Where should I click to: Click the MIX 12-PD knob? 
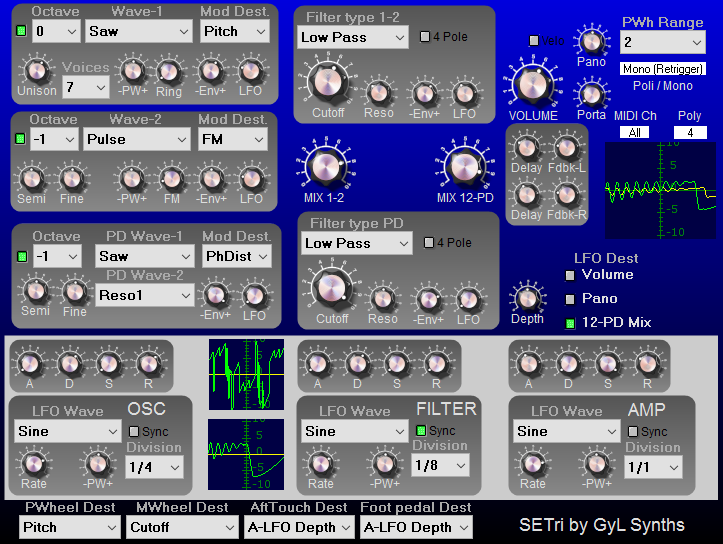463,164
